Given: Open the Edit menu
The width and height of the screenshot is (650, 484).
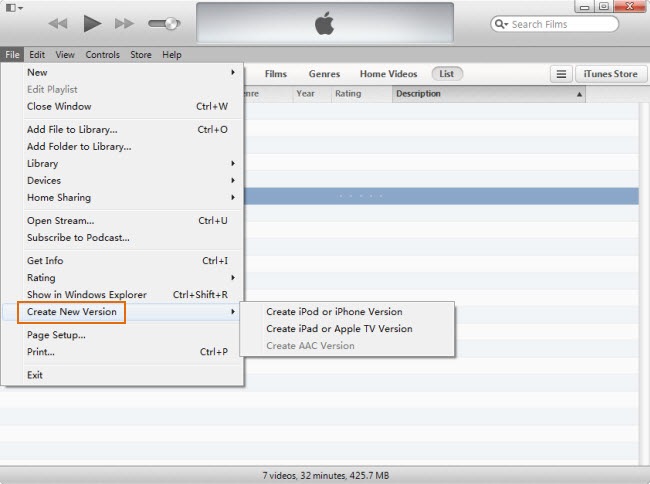Looking at the screenshot, I should (x=37, y=54).
